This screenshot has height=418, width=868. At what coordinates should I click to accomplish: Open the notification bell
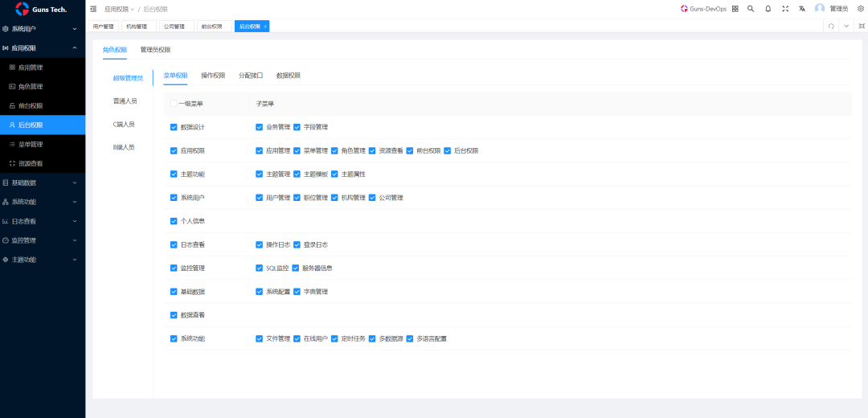(x=768, y=9)
